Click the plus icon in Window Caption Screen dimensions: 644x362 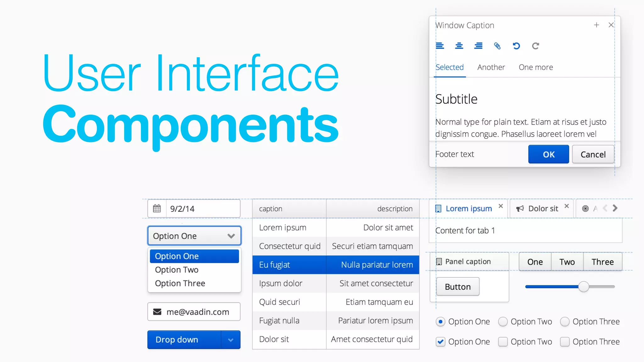(597, 25)
